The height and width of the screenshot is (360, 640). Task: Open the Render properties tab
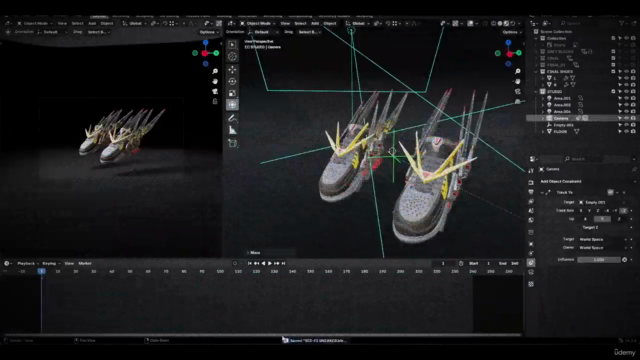(531, 182)
